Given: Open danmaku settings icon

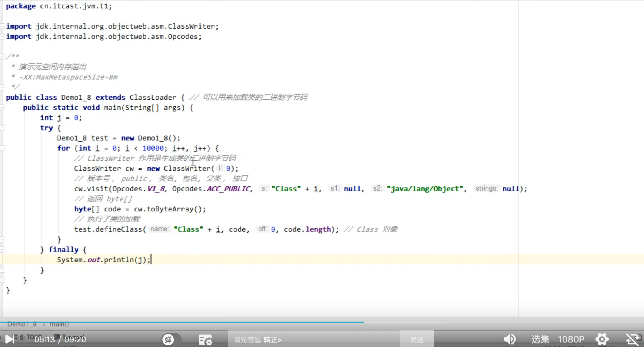Looking at the screenshot, I should click(205, 340).
